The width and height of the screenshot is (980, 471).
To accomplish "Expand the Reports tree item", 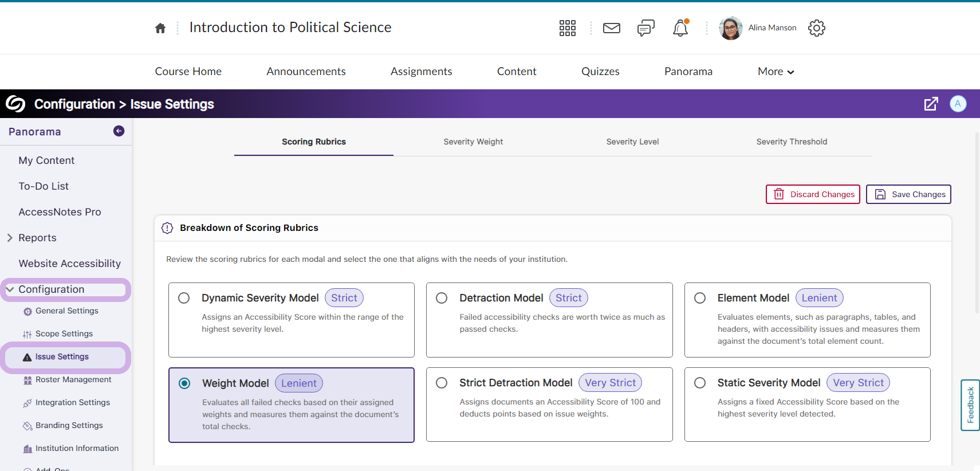I will click(10, 238).
